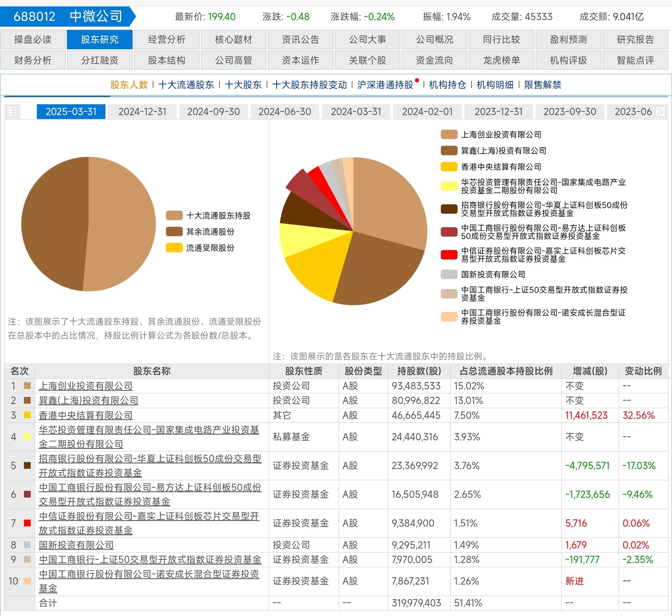Click the list view icon beside dates
This screenshot has width=672, height=616.
[12, 111]
